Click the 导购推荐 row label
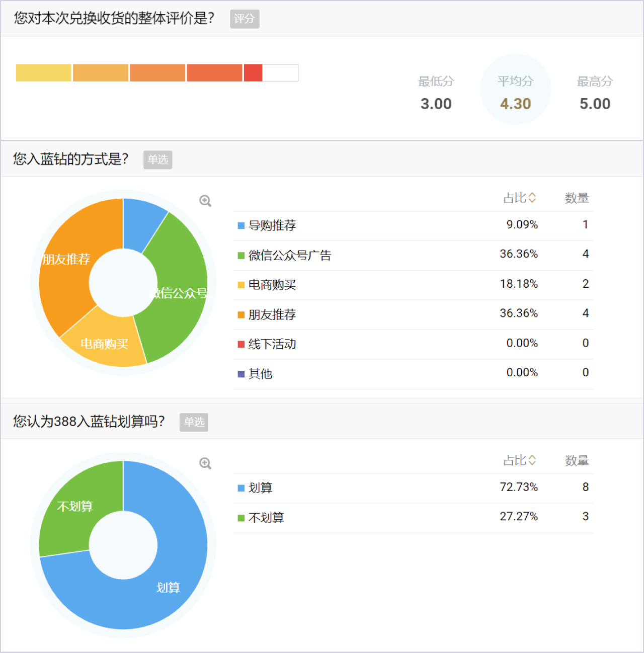The height and width of the screenshot is (653, 644). 272,225
